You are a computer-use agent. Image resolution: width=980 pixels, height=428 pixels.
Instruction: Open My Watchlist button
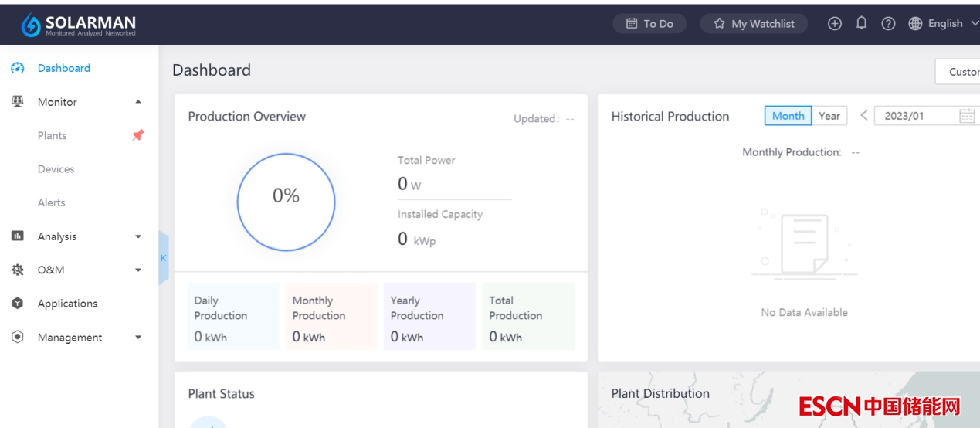tap(753, 24)
